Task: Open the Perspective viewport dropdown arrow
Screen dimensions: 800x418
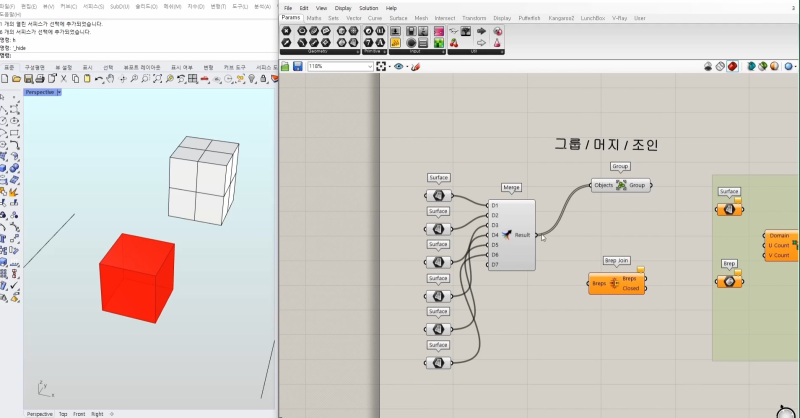Action: click(x=59, y=92)
